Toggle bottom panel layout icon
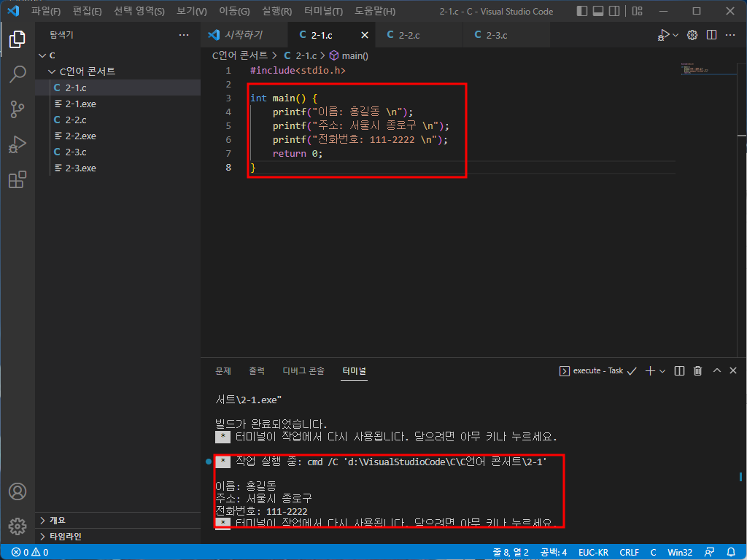 [598, 11]
